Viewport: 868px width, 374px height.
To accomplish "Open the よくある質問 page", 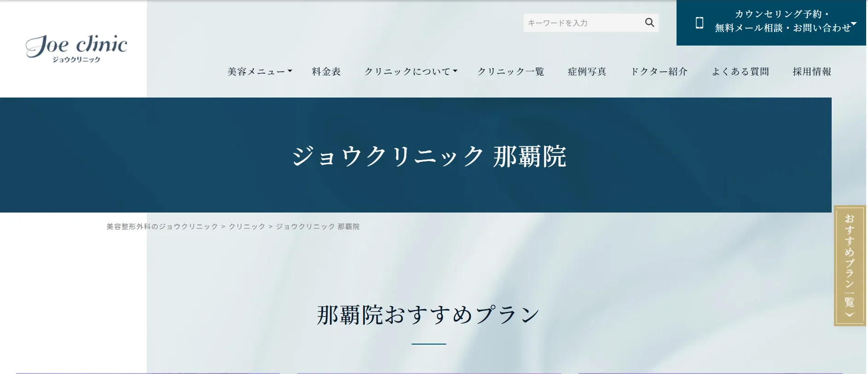I will coord(740,71).
